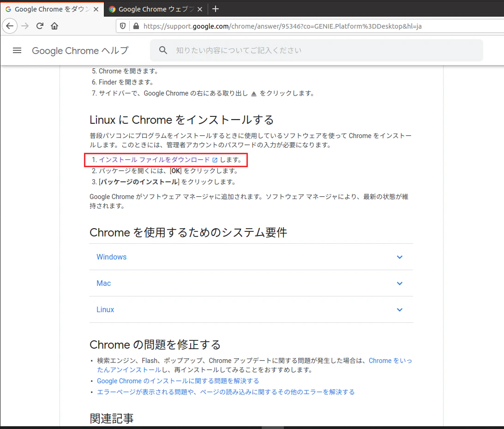Click the help search input field
This screenshot has width=504, height=429.
[317, 50]
